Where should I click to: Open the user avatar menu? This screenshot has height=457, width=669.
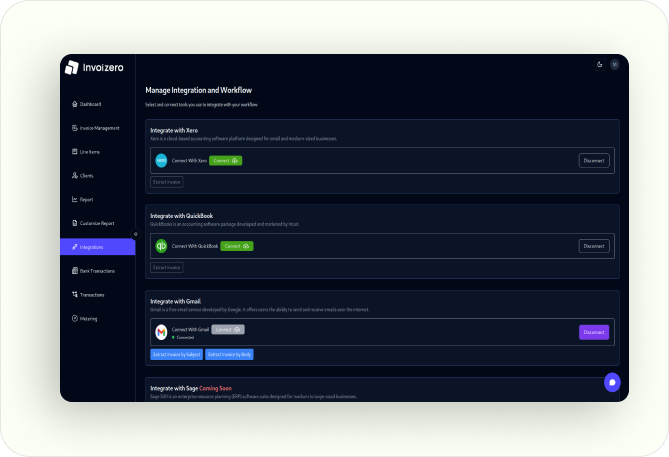point(614,64)
